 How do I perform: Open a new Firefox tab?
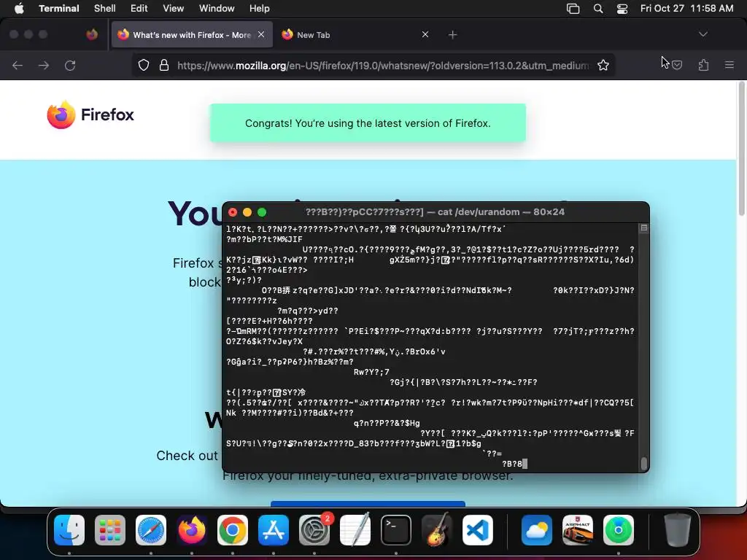coord(452,34)
